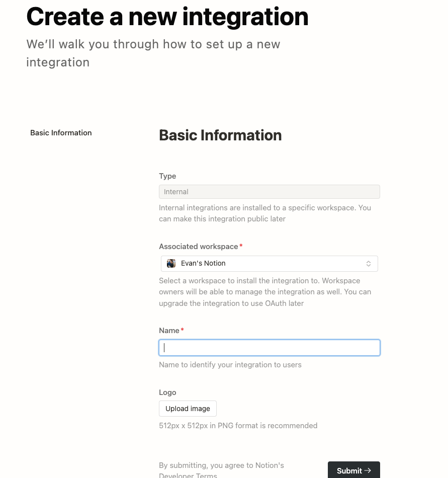448x478 pixels.
Task: Click the Upload image button
Action: pyautogui.click(x=188, y=409)
